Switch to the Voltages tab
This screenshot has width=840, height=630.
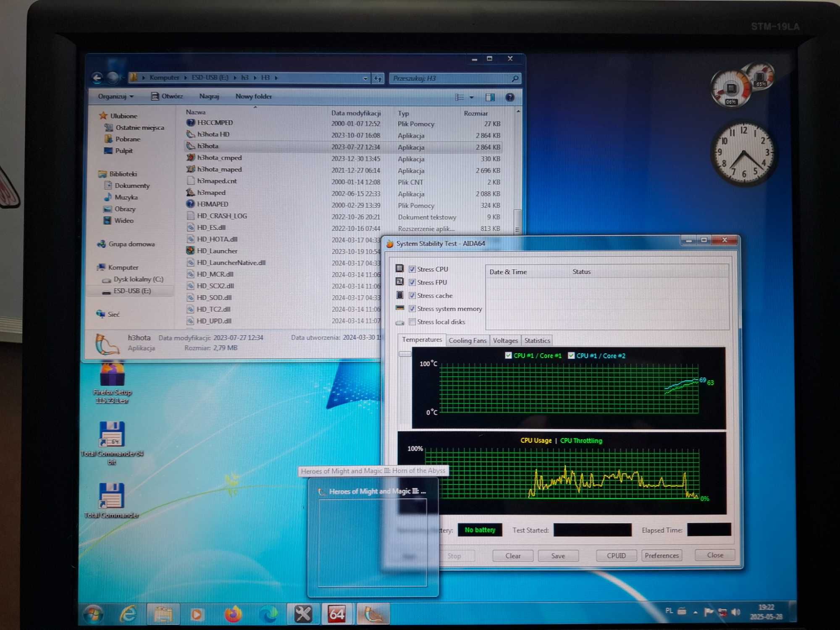click(x=505, y=341)
